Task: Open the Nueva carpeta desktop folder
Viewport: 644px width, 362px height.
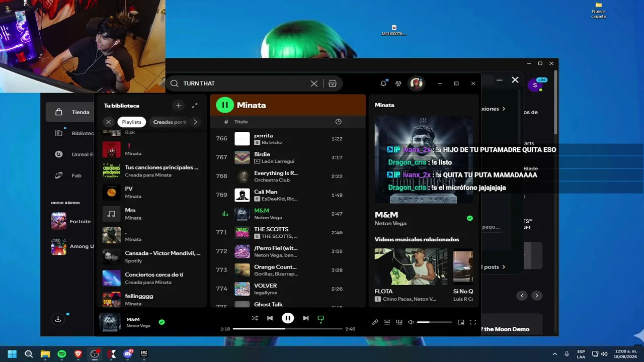Action: tap(598, 10)
